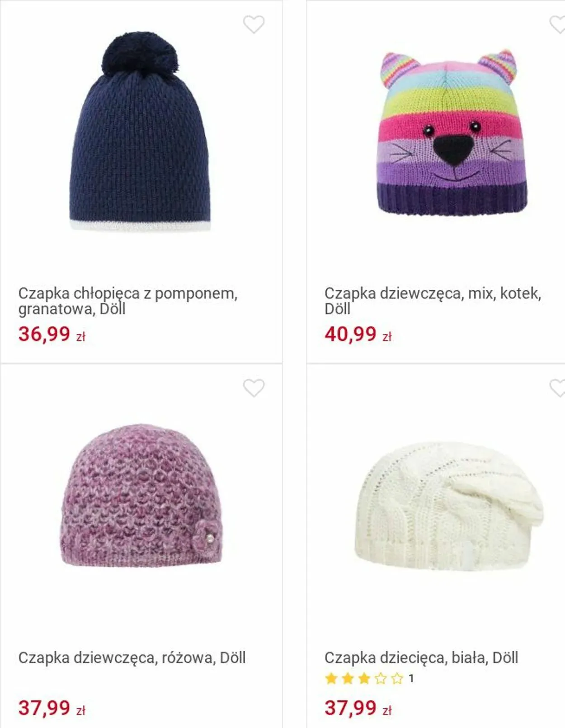Open 'Czapka chłopięca z pomponem, granatowa, Döll' link

[128, 301]
